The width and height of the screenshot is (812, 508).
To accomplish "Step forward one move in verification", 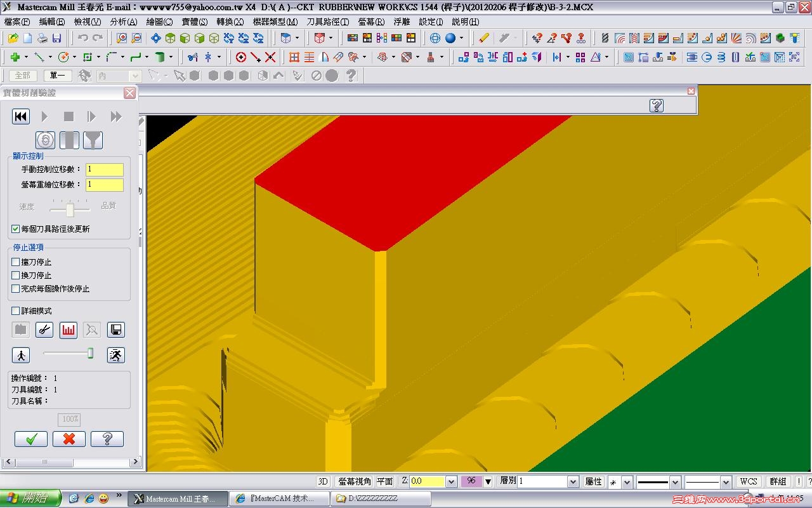I will 92,116.
